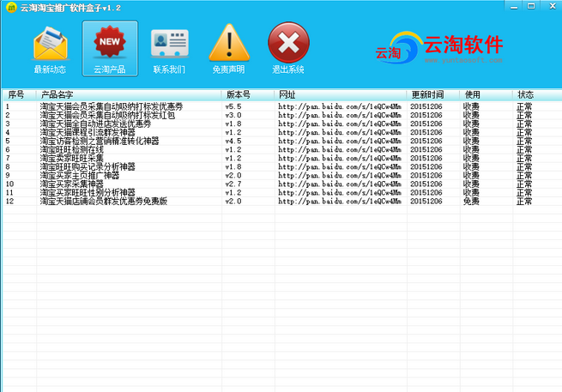
Task: Select row 淘宝天猫课程引流群发神器
Action: (x=282, y=132)
